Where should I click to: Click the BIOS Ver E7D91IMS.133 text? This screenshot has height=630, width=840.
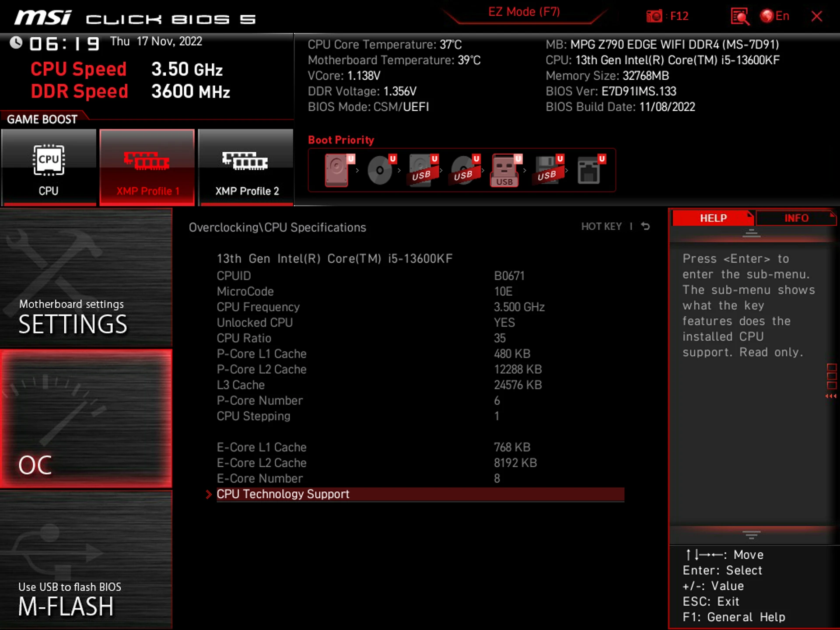tap(611, 91)
